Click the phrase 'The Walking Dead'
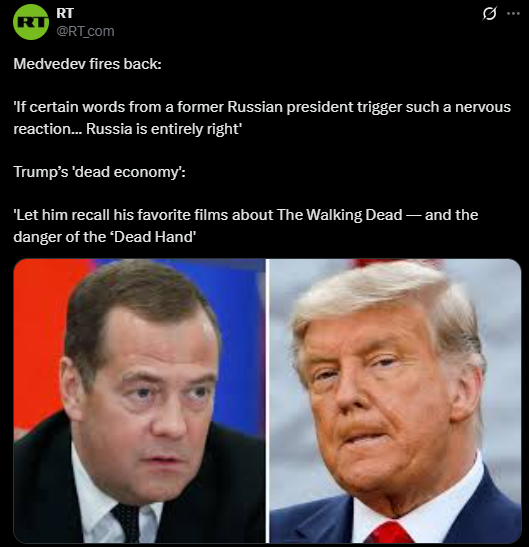This screenshot has height=547, width=529. [x=340, y=215]
